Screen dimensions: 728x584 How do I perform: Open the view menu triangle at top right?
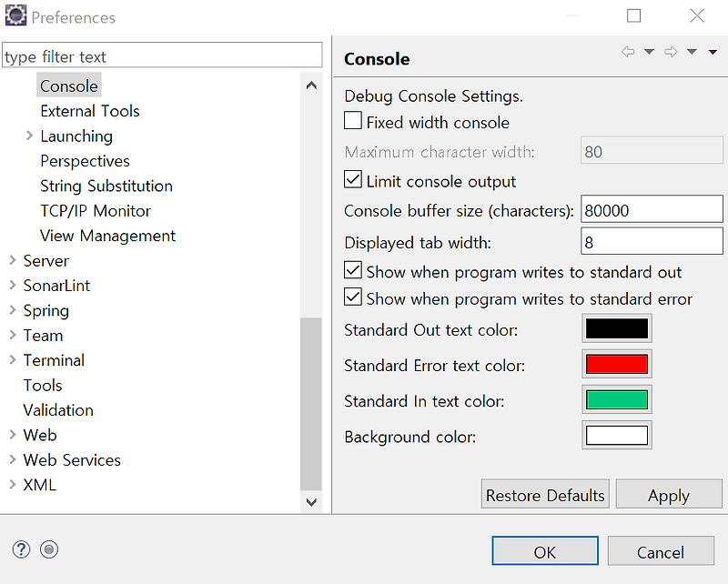tap(713, 52)
